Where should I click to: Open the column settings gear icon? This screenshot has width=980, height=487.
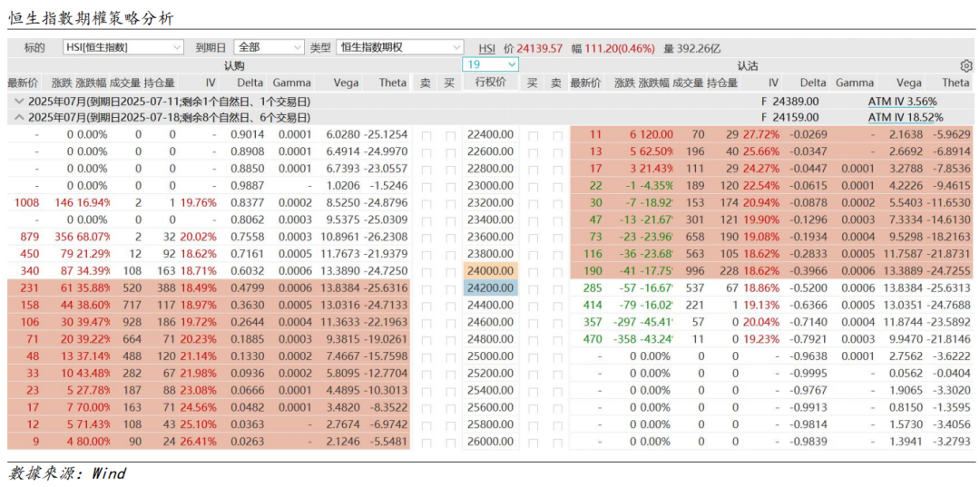tap(966, 66)
